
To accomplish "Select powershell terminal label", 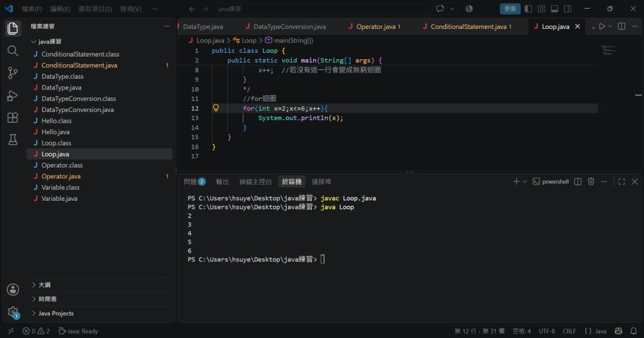I will tap(551, 181).
